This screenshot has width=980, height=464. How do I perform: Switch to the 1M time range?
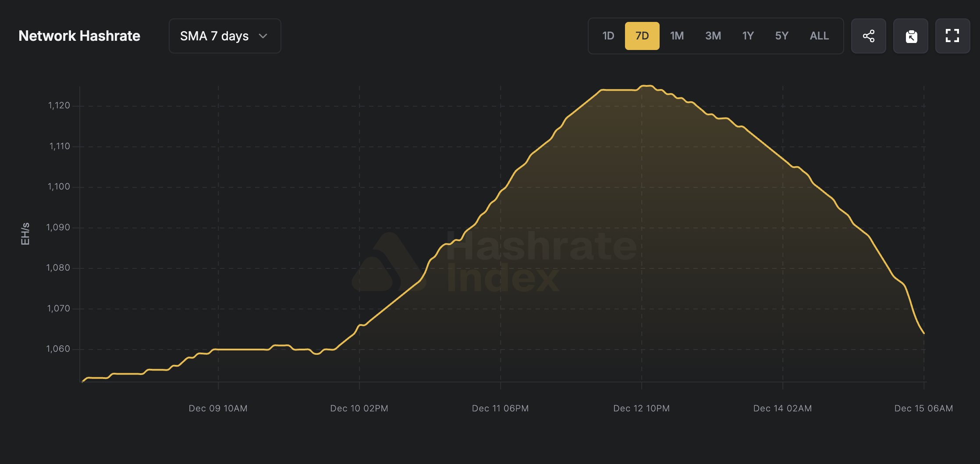(677, 36)
